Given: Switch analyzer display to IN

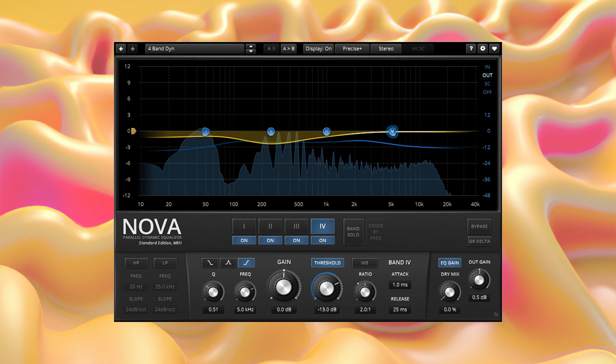Looking at the screenshot, I should [487, 67].
